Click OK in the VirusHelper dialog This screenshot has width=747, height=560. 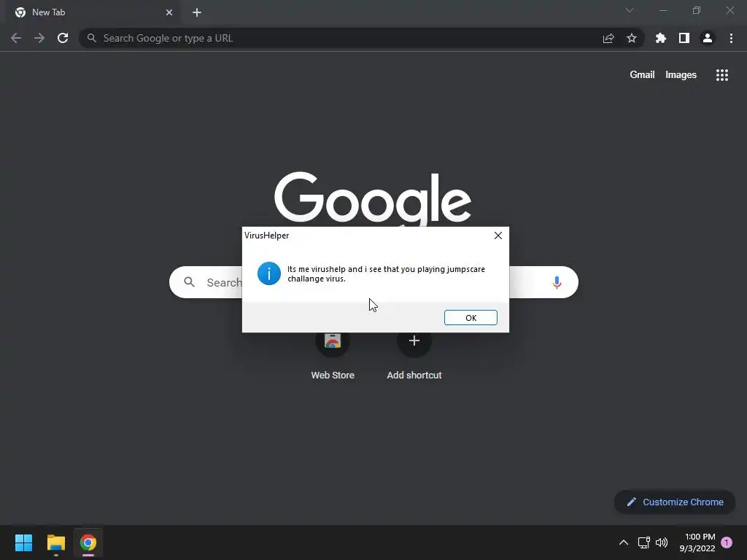click(471, 318)
